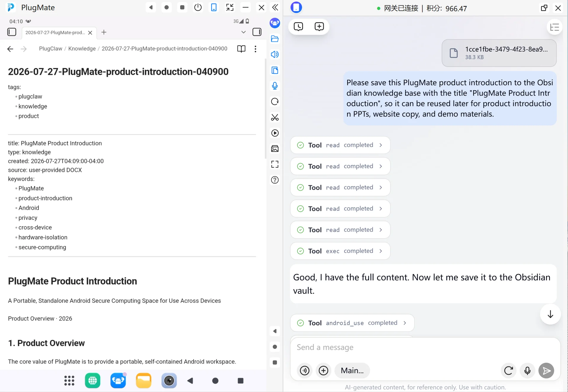This screenshot has width=568, height=392.
Task: Click the 'hardware-isolation' keyword
Action: click(43, 237)
